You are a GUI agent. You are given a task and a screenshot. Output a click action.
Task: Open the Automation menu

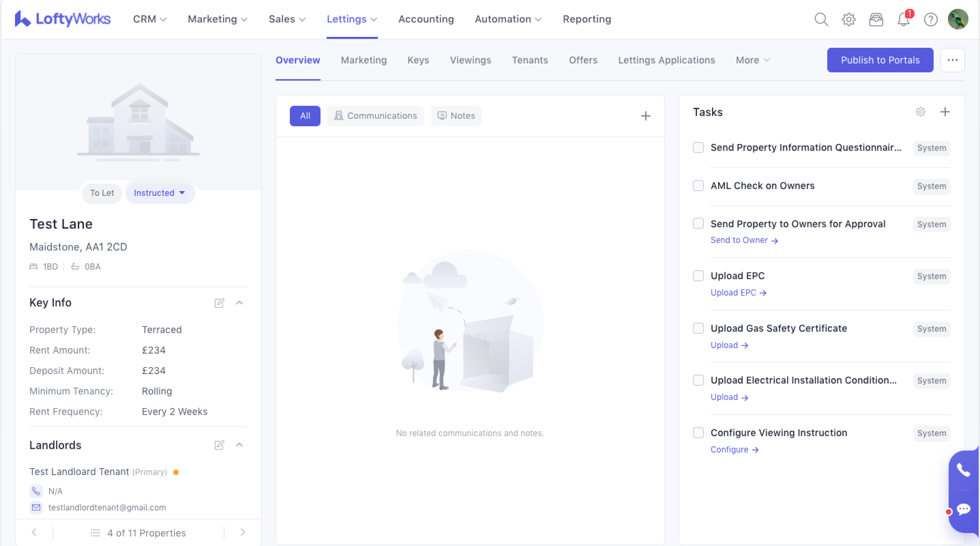[507, 19]
